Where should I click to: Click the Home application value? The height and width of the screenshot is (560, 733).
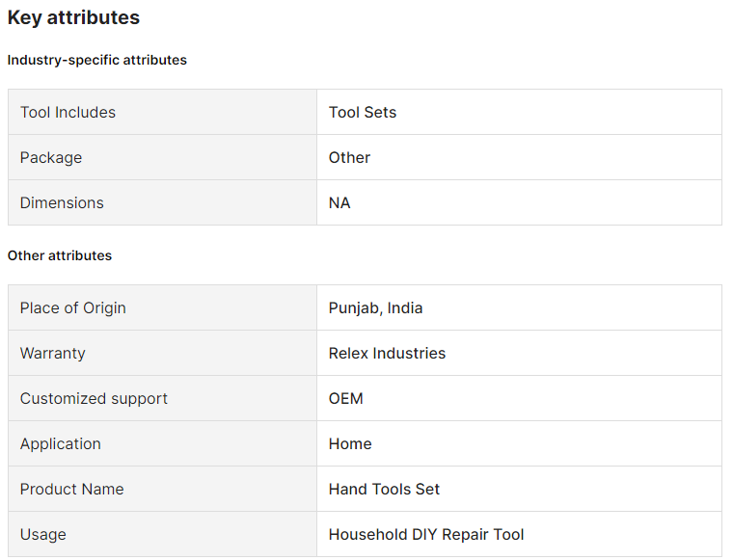pyautogui.click(x=350, y=443)
